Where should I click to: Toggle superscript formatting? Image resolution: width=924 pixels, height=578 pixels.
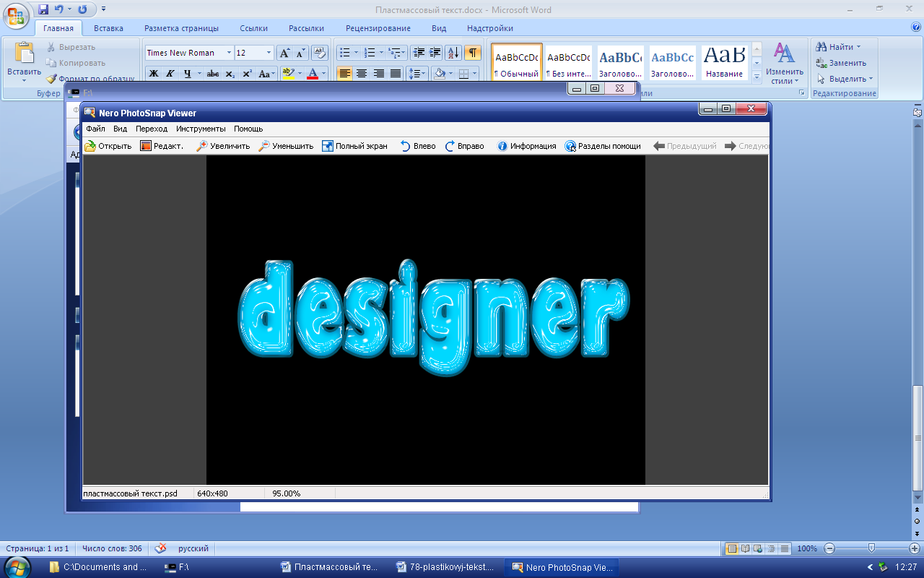point(247,74)
